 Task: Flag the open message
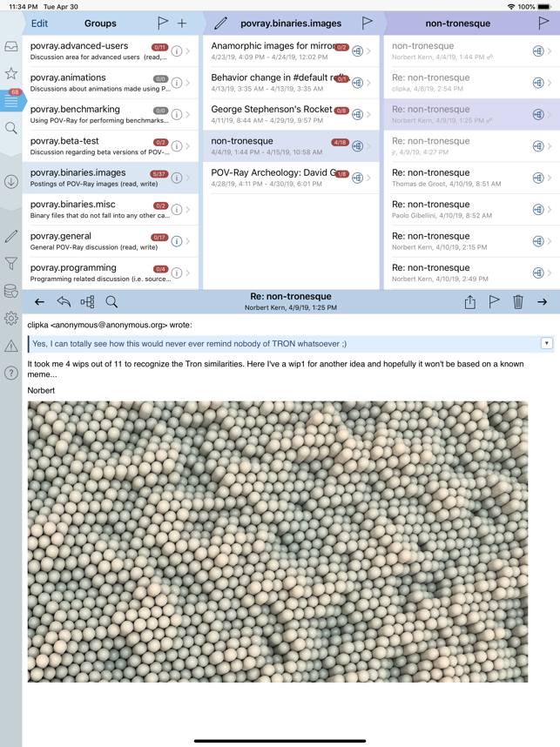click(x=494, y=301)
